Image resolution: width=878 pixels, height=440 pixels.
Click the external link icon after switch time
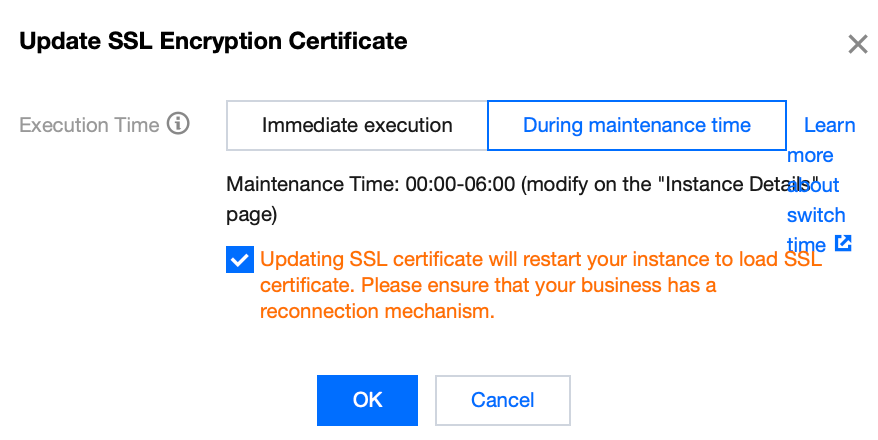click(843, 243)
